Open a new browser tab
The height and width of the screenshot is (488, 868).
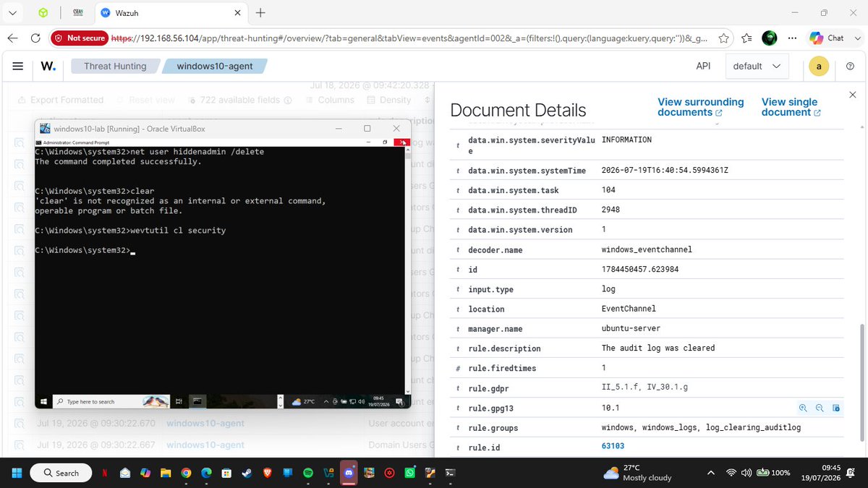[x=260, y=13]
